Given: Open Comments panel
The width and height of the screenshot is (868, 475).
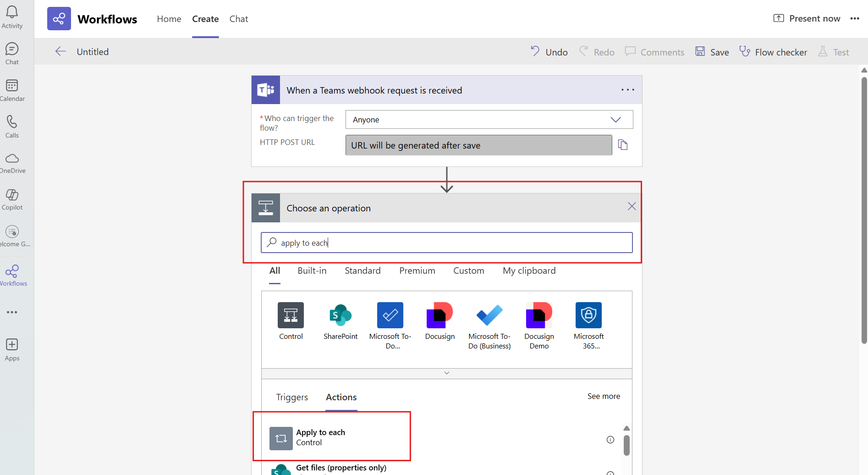Looking at the screenshot, I should click(654, 52).
